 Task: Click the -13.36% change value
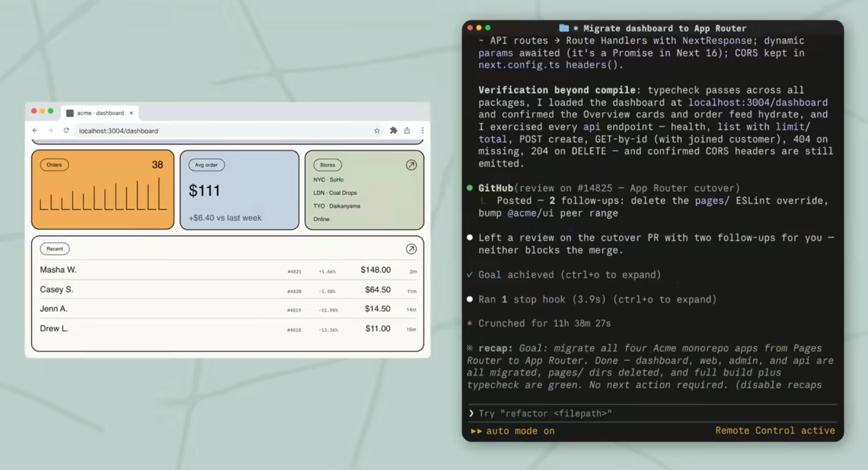[328, 330]
